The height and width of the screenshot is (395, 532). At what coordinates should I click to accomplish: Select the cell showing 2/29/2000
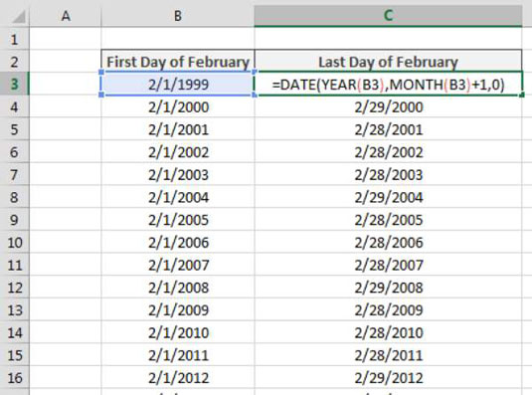[388, 106]
